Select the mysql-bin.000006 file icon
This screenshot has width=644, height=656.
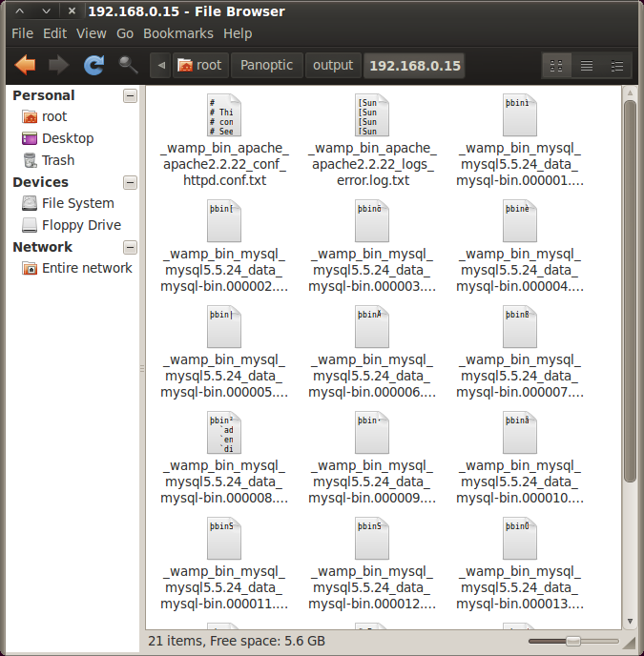tap(372, 327)
